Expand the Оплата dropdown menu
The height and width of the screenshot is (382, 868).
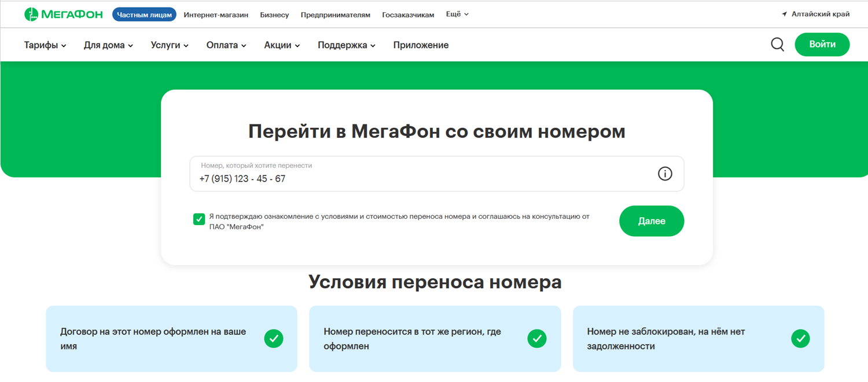point(226,45)
